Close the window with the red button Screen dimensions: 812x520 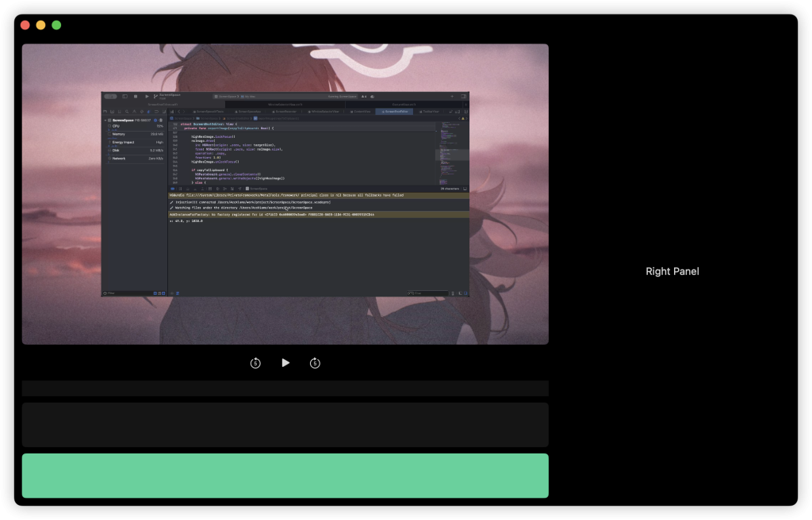click(x=25, y=25)
